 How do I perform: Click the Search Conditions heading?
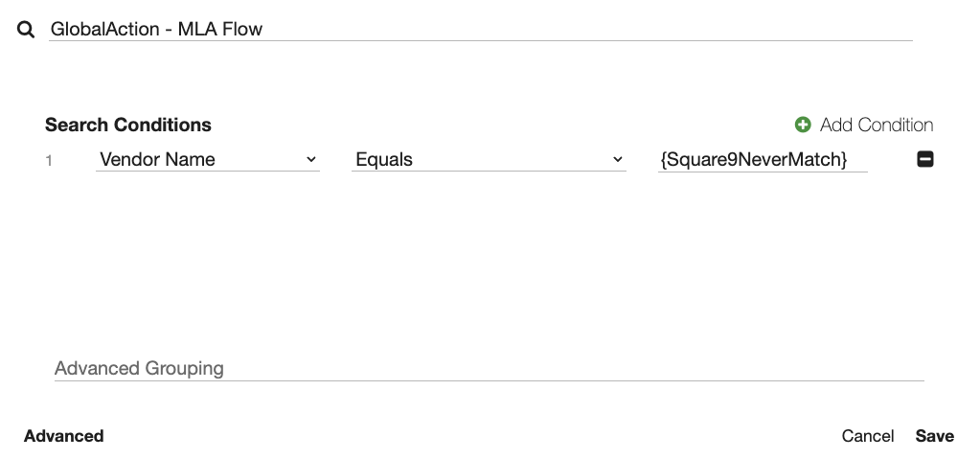tap(128, 125)
